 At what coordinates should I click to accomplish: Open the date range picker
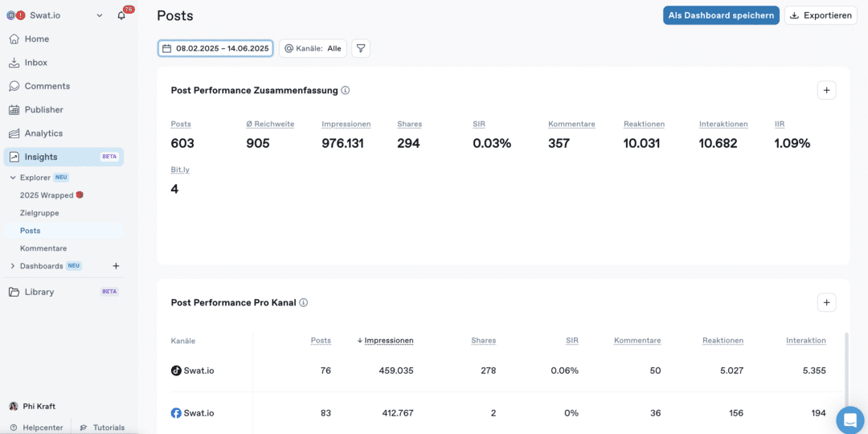(x=215, y=48)
